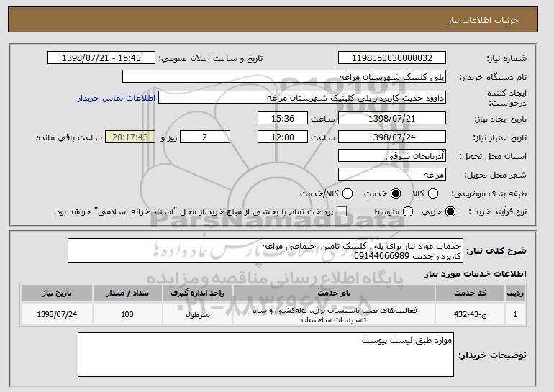Select the "کالا" goods-only radio button
The width and height of the screenshot is (554, 392).
point(432,194)
